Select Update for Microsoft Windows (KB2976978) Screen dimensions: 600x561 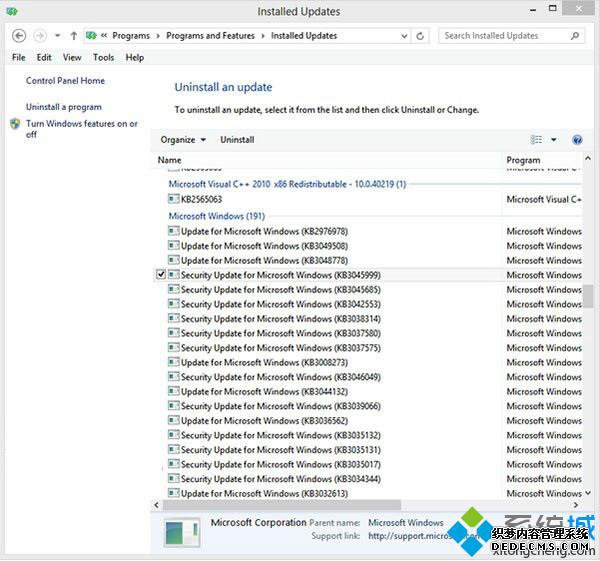coord(264,232)
